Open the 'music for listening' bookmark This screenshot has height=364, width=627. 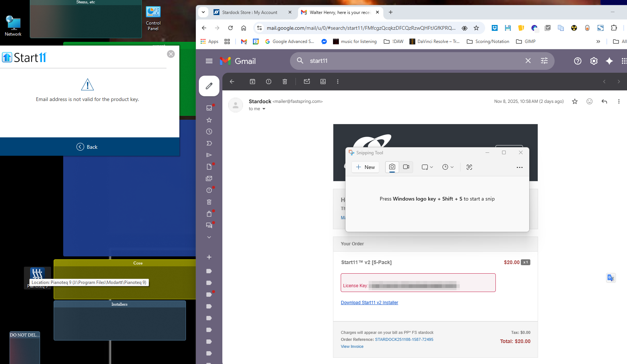pos(355,42)
